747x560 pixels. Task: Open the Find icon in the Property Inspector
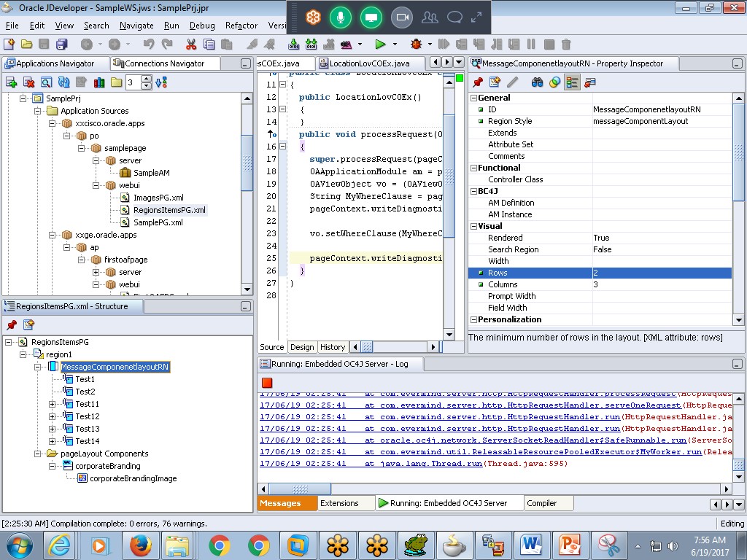coord(537,82)
